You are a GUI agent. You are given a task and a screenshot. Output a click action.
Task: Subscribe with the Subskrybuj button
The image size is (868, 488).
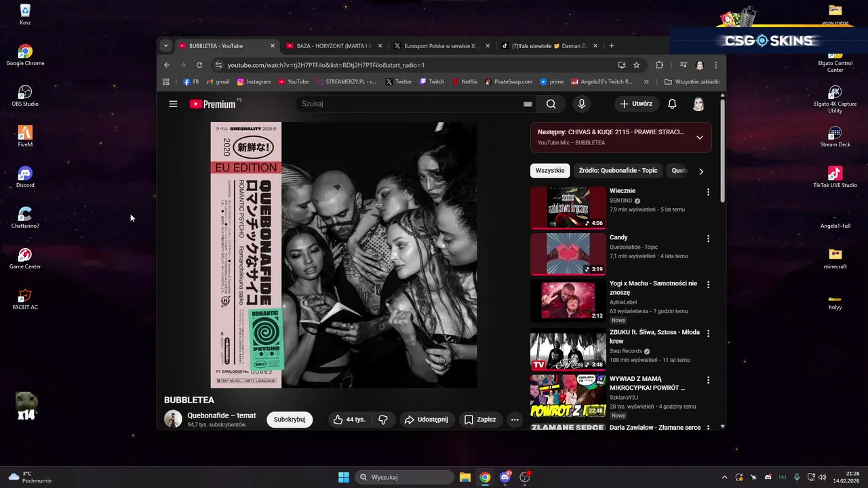290,420
